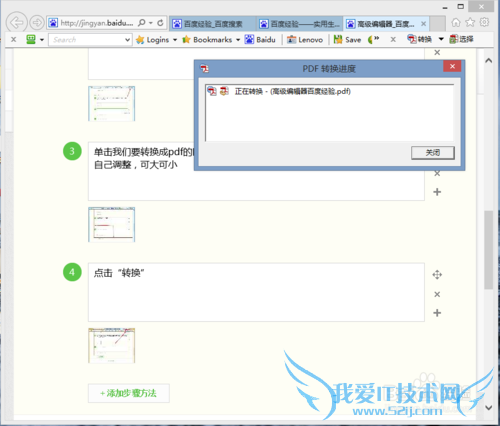Open the Home page icon
The image size is (500, 426).
click(x=456, y=22)
